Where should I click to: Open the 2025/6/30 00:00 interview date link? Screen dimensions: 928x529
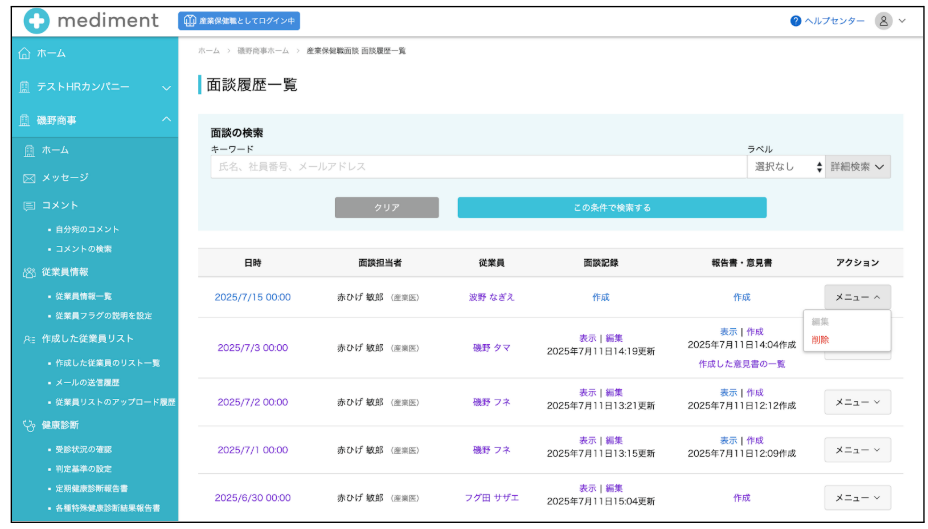[253, 498]
